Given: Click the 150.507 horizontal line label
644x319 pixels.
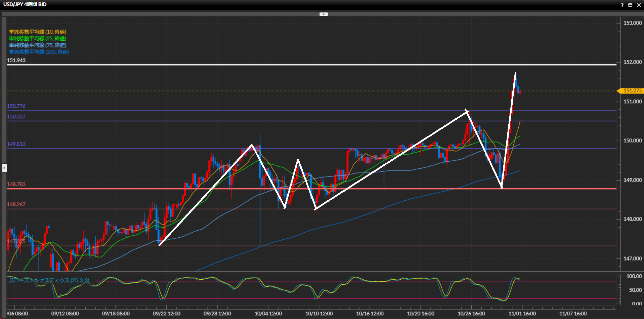Looking at the screenshot, I should [16, 117].
